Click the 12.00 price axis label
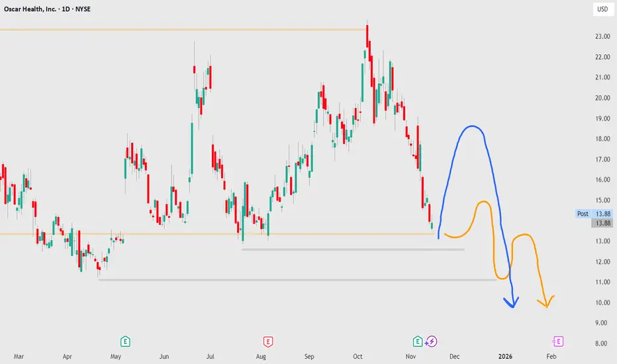The width and height of the screenshot is (617, 364). pos(602,261)
